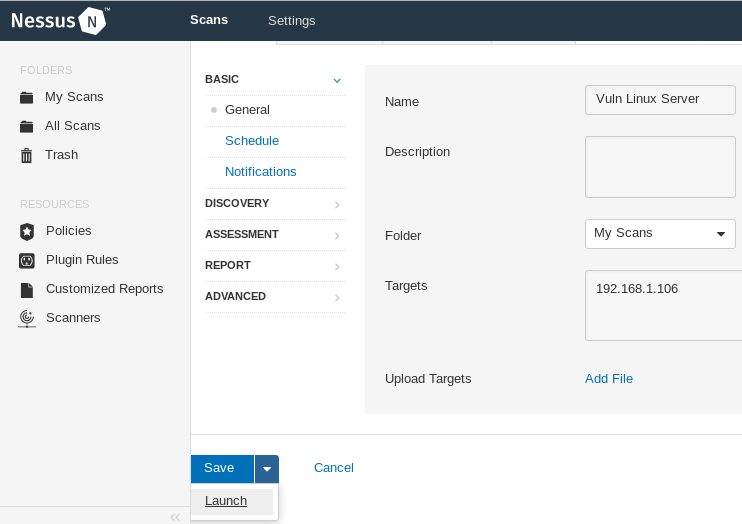Click the Save button dropdown arrow
Image resolution: width=742 pixels, height=524 pixels.
pyautogui.click(x=266, y=468)
